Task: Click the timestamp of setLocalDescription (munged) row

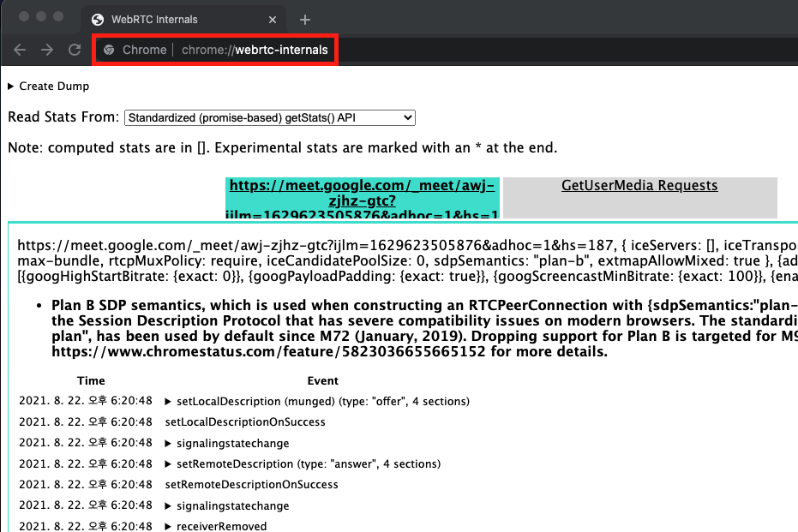Action: coord(86,401)
